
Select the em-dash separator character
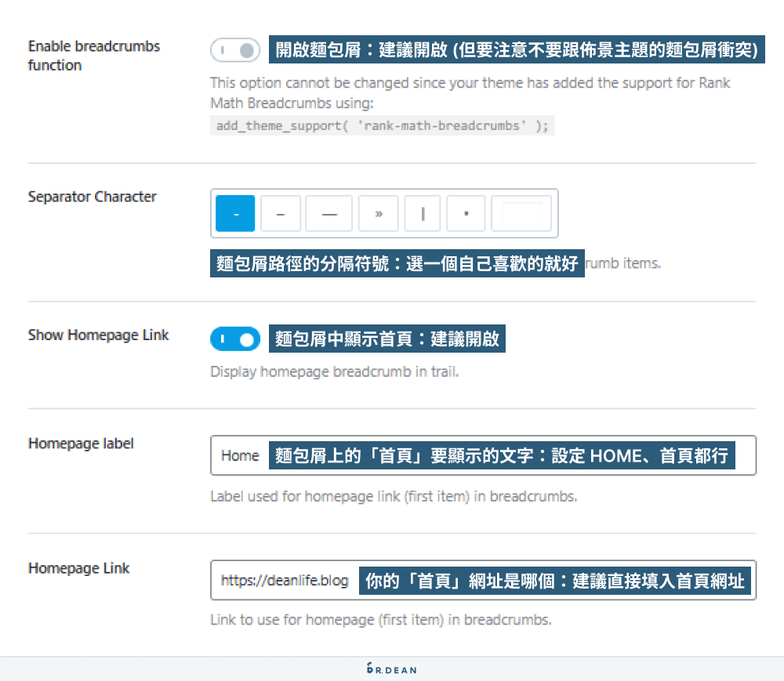pyautogui.click(x=328, y=212)
